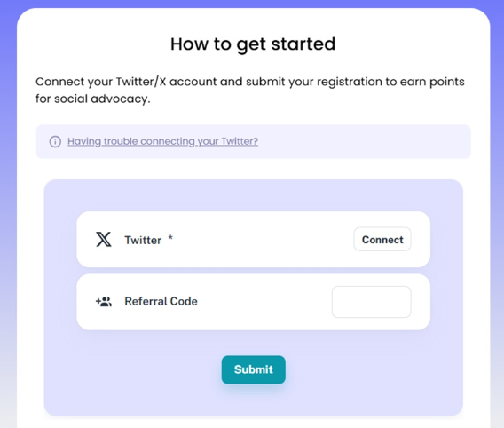
Task: Focus the Referral Code input box
Action: click(x=371, y=302)
